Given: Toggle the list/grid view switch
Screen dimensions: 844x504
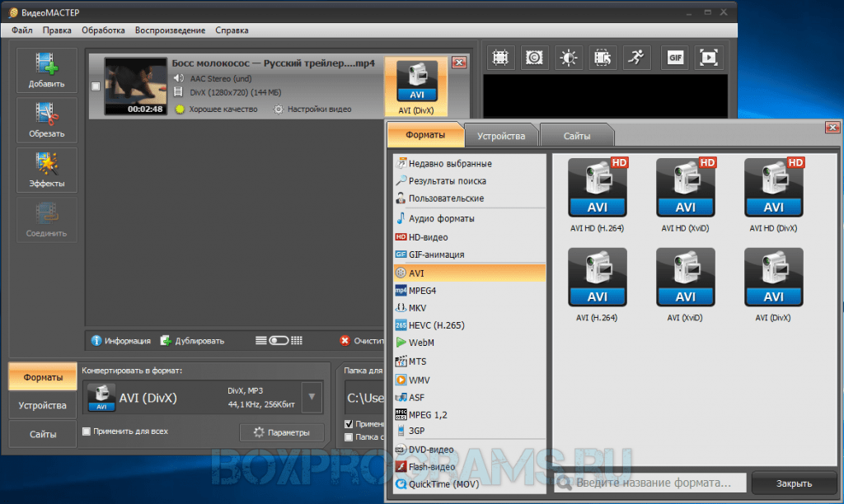Looking at the screenshot, I should click(x=279, y=340).
